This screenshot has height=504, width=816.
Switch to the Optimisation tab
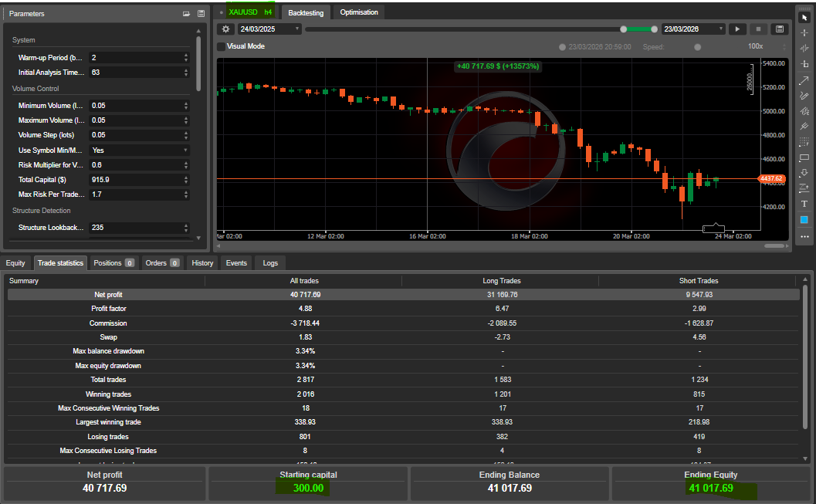click(358, 12)
